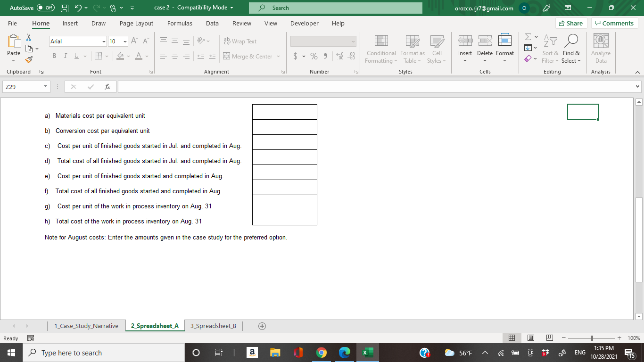
Task: Open the Name Box dropdown arrow
Action: (45, 87)
